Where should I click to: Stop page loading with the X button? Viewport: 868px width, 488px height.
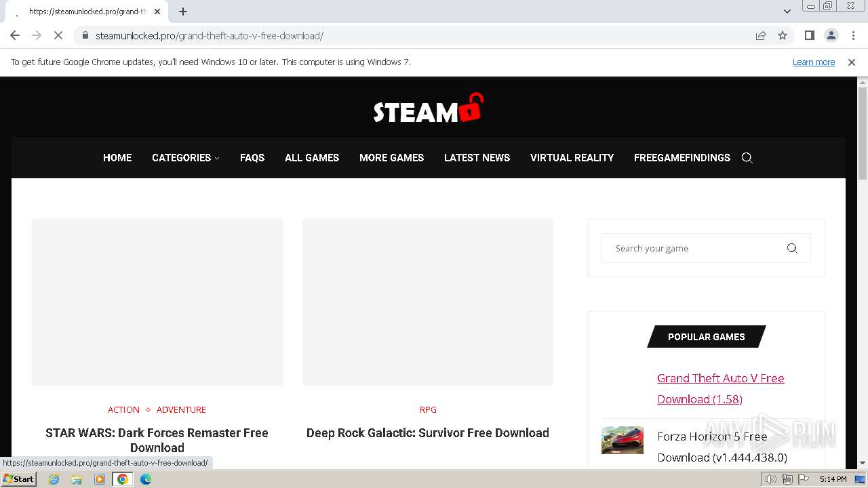click(x=58, y=35)
